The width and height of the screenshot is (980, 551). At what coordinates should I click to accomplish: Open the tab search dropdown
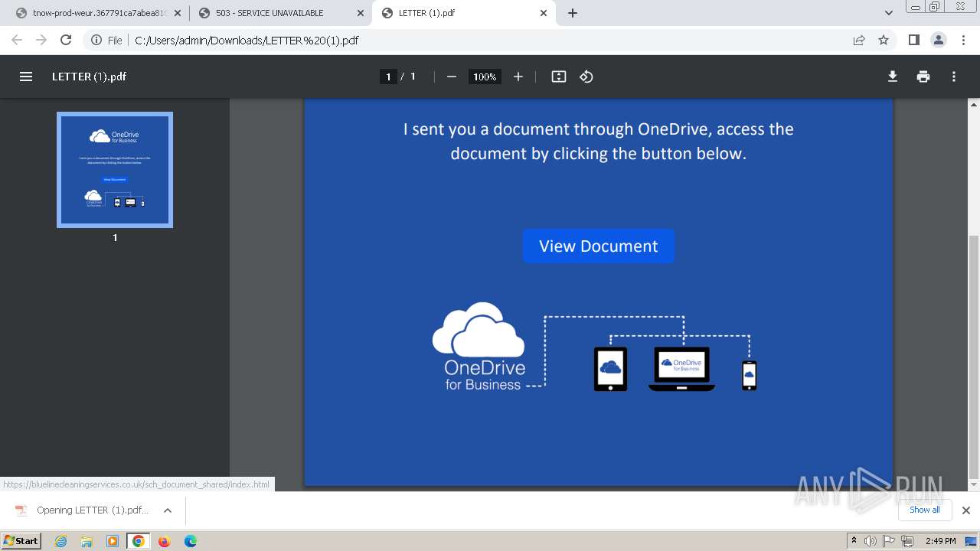pos(888,13)
